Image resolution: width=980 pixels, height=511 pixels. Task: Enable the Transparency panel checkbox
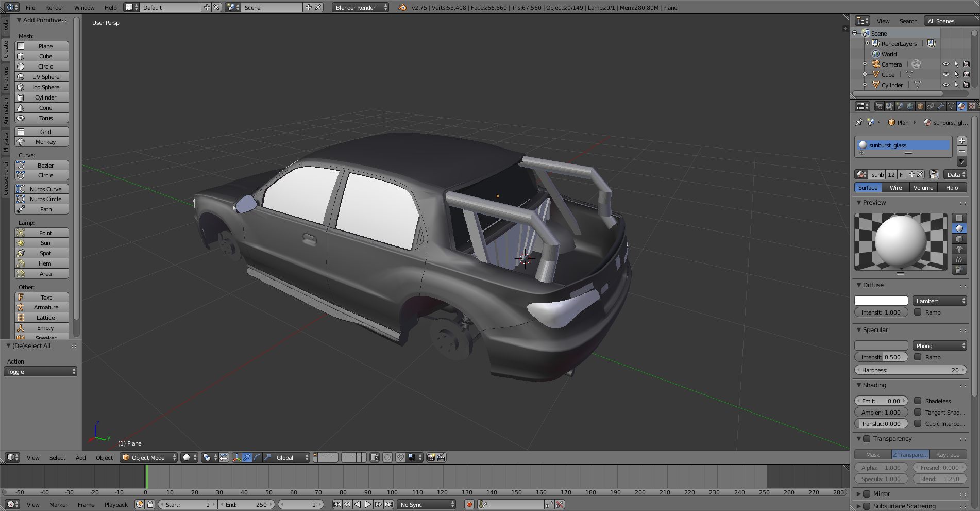point(867,439)
